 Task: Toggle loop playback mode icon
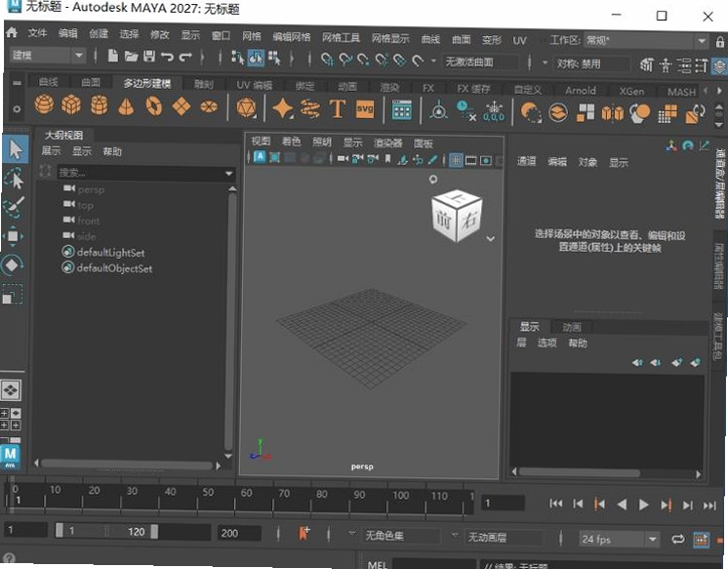pos(678,539)
